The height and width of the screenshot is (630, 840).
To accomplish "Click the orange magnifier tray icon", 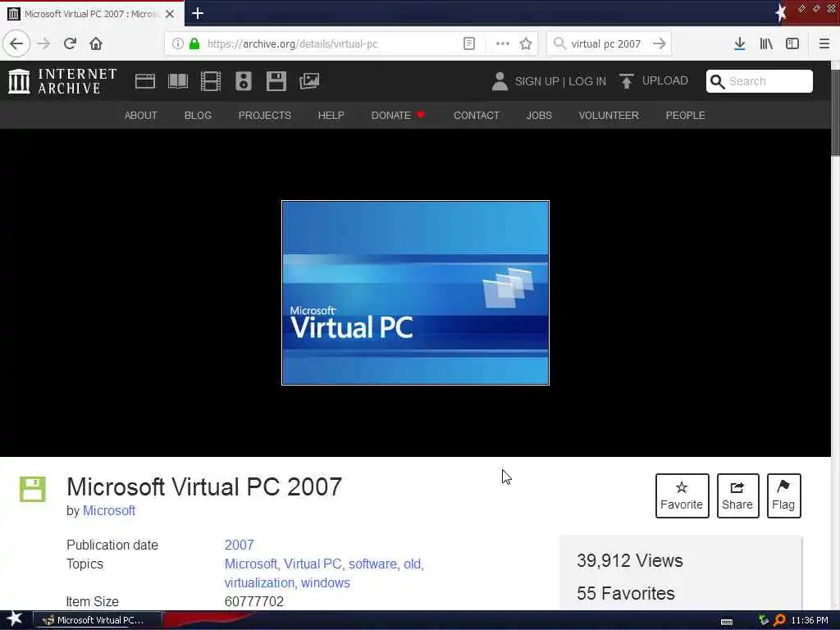I will pos(779,620).
